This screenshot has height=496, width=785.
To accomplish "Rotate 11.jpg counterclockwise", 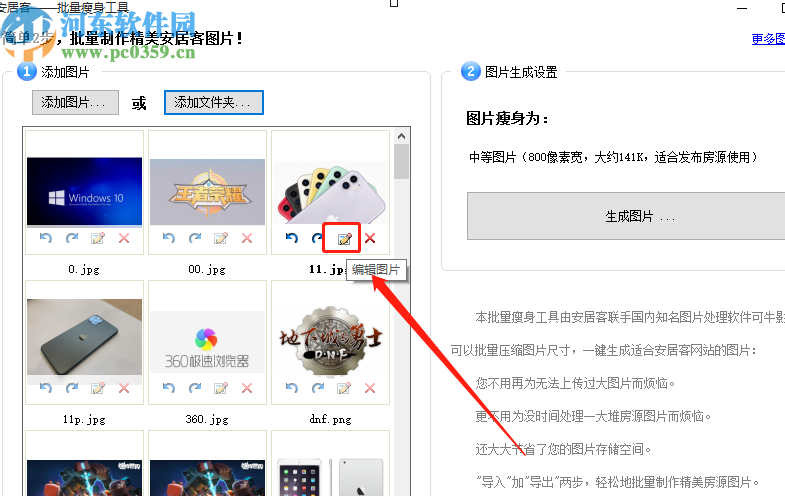I will tap(292, 238).
